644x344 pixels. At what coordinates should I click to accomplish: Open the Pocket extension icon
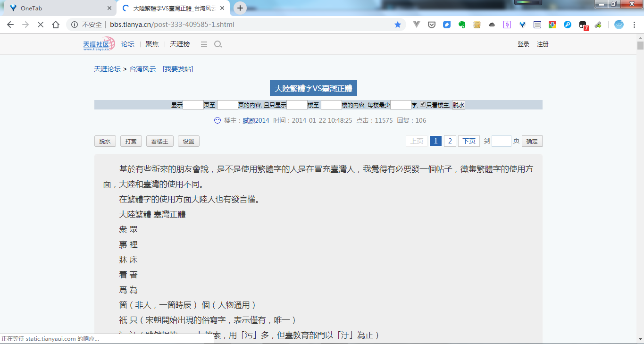pos(432,25)
